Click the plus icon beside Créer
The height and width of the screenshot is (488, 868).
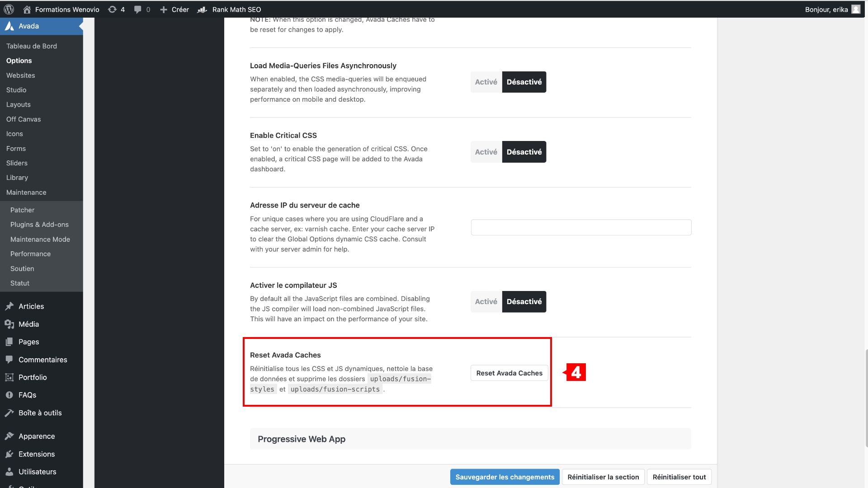point(164,9)
